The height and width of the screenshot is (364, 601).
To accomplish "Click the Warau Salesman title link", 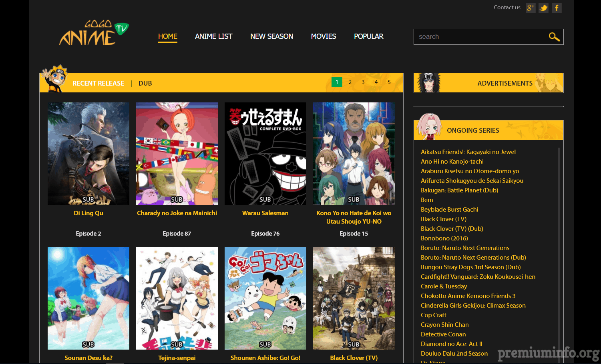I will tap(265, 213).
